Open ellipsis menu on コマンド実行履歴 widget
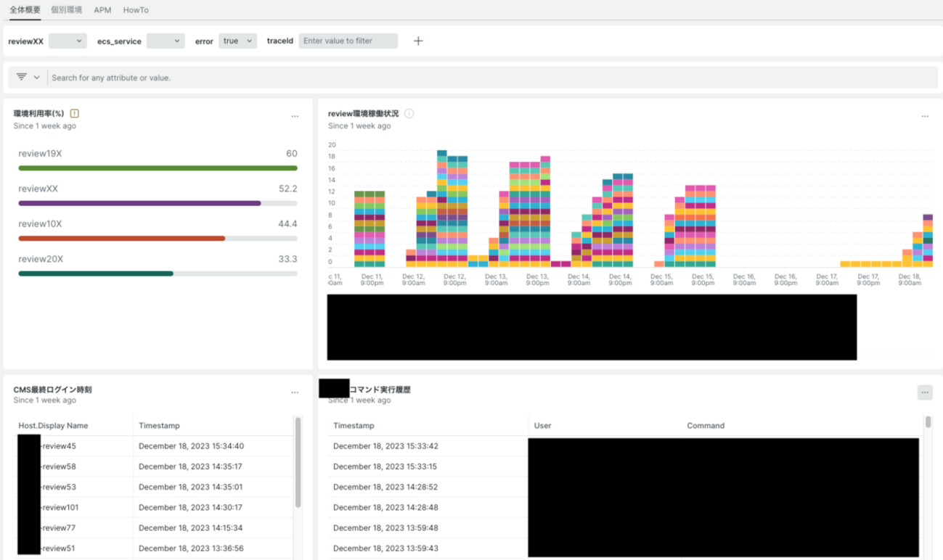Screen dimensions: 943x560 click(925, 392)
